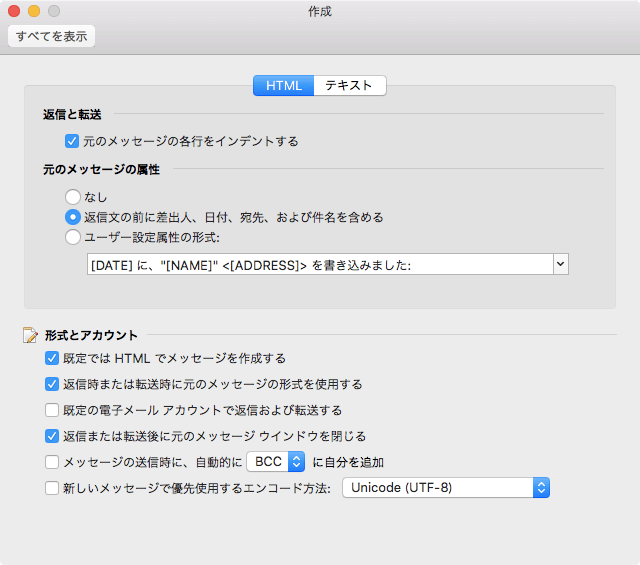Uncheck 元のメッセージの各行をインデントする
This screenshot has height=565, width=640.
[72, 141]
